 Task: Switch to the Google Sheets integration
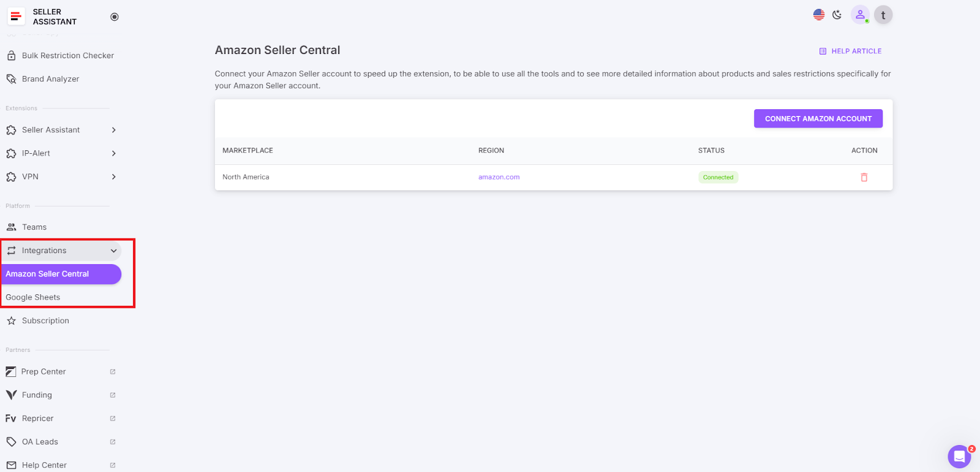pyautogui.click(x=32, y=297)
